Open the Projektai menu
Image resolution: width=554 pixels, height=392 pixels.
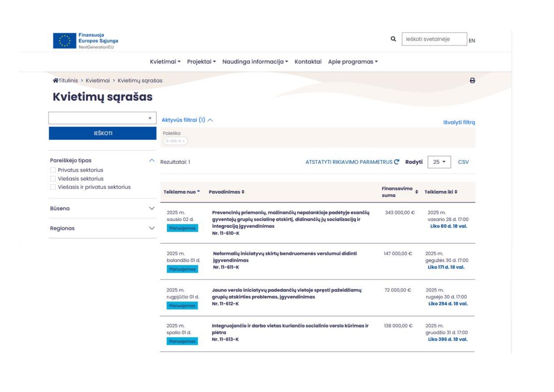(201, 62)
